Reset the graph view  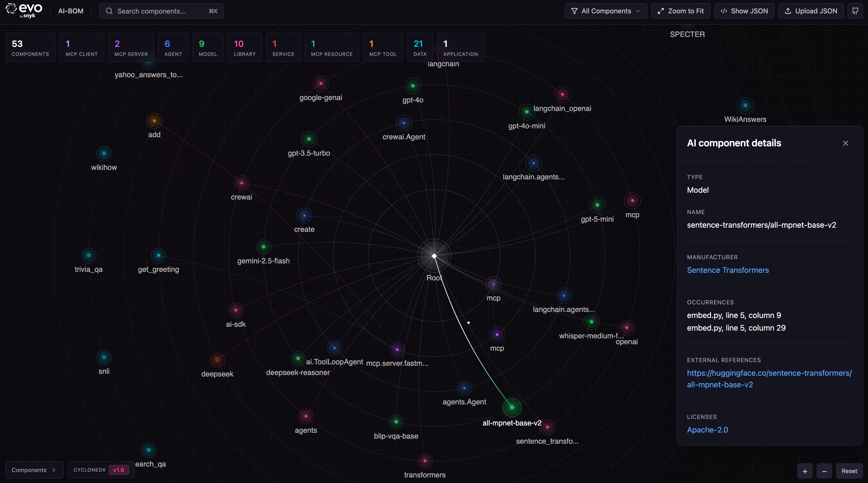849,471
